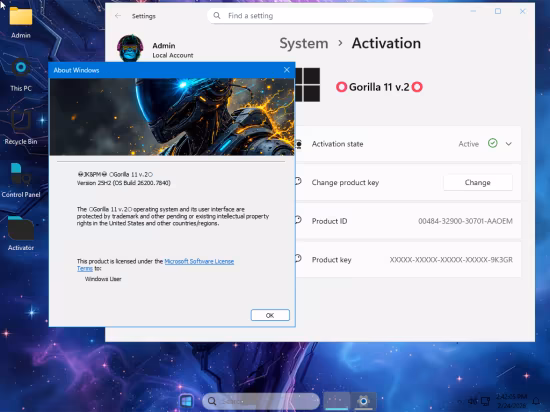This screenshot has width=550, height=412.
Task: Click the Admin profile avatar in Settings
Action: click(x=130, y=48)
